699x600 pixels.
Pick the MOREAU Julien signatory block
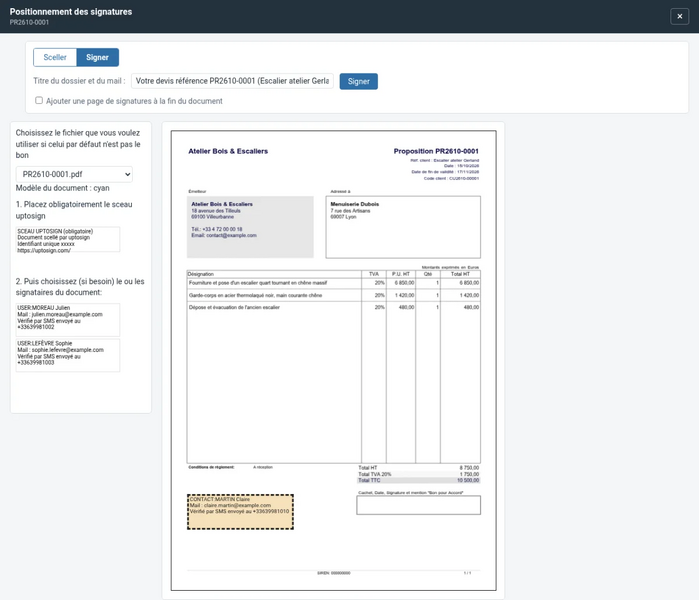pos(68,320)
